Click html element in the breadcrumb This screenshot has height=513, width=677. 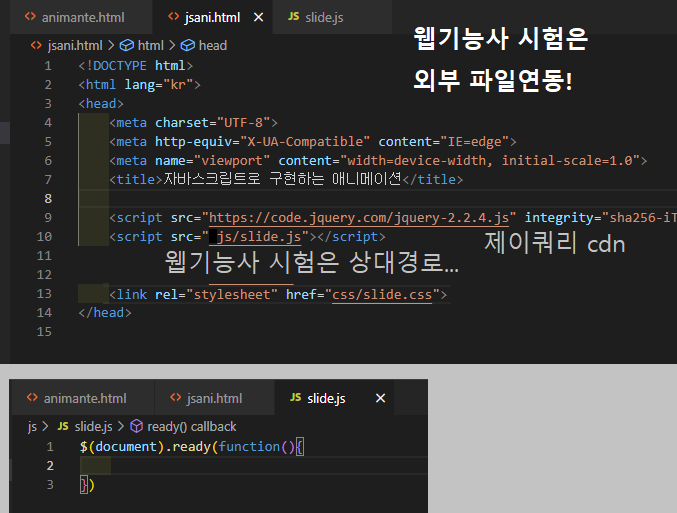(151, 45)
